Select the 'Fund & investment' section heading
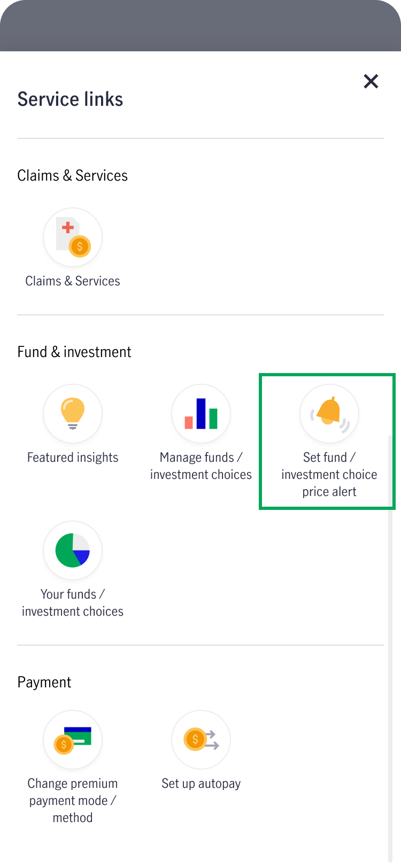Viewport: 401px width, 868px height. (x=74, y=352)
